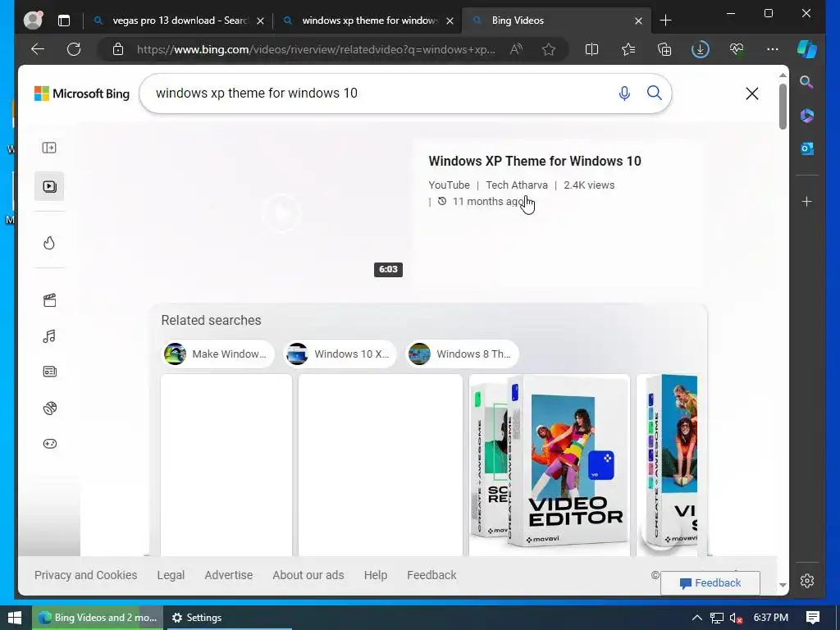Toggle split screen view
Image resolution: width=840 pixels, height=630 pixels.
tap(591, 49)
